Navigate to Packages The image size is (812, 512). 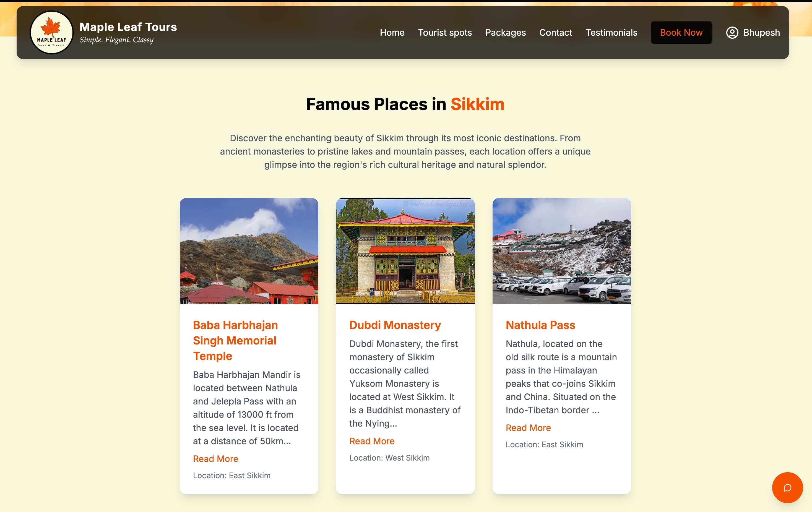pyautogui.click(x=505, y=33)
